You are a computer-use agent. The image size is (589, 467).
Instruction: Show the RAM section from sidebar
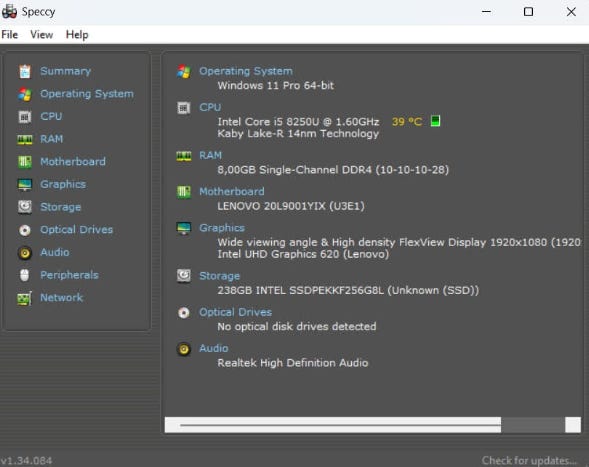coord(51,139)
